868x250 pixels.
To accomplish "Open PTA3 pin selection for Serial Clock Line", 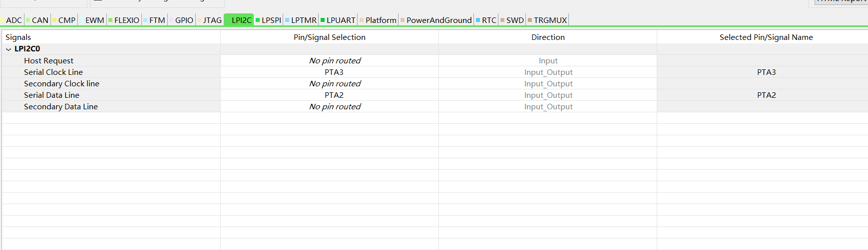I will 330,72.
